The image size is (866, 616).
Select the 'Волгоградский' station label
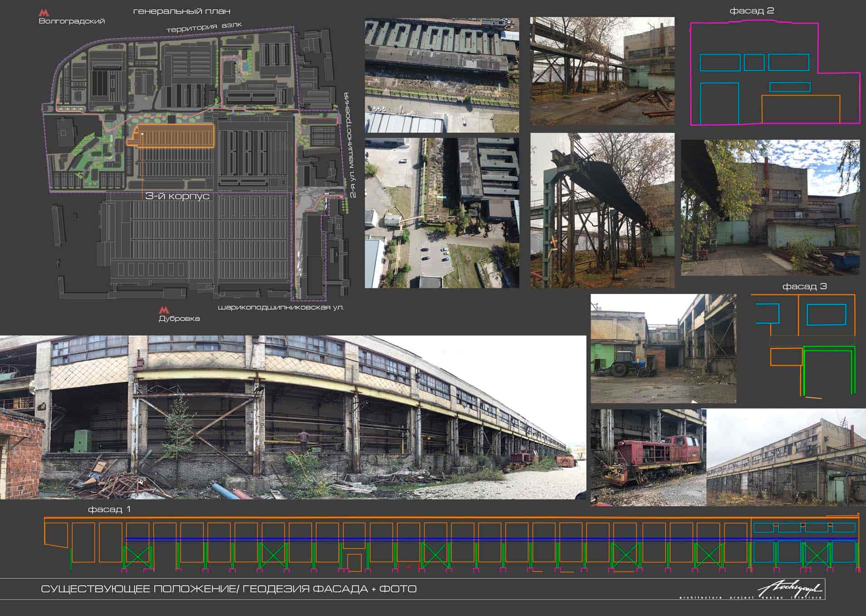[72, 21]
